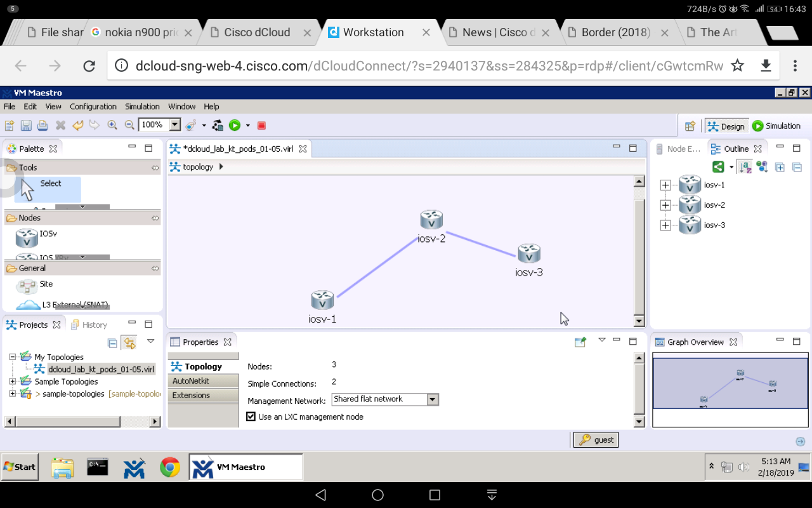Collapse all items in the Outline panel
This screenshot has height=508, width=812.
(796, 167)
